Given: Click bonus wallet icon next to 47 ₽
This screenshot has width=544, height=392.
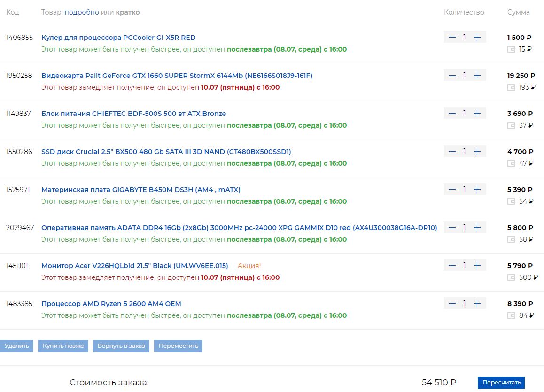Looking at the screenshot, I should tap(511, 163).
